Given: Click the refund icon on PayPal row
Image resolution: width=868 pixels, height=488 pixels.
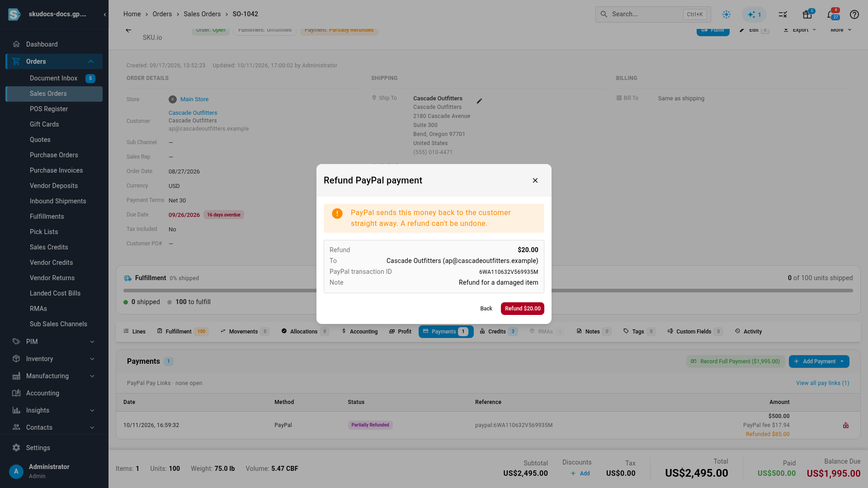Looking at the screenshot, I should tap(846, 425).
